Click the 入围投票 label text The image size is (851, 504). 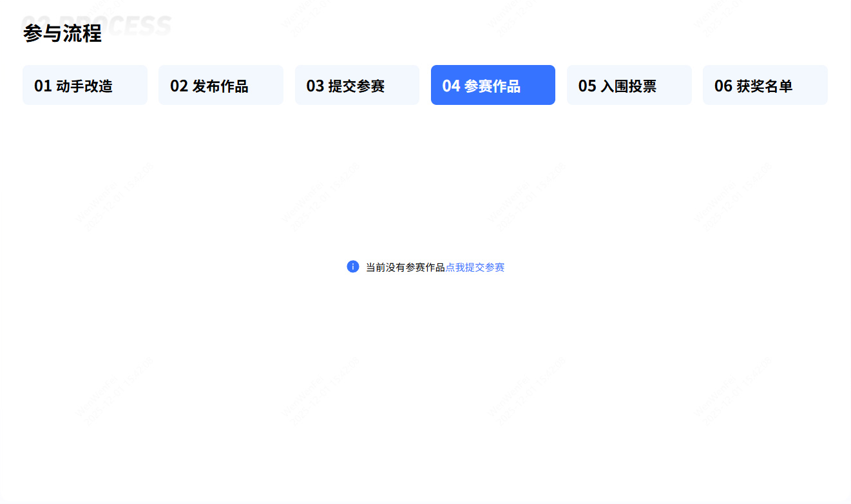(628, 86)
